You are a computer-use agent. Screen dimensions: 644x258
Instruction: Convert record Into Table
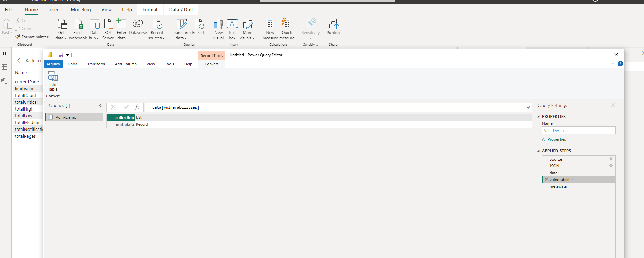click(53, 81)
